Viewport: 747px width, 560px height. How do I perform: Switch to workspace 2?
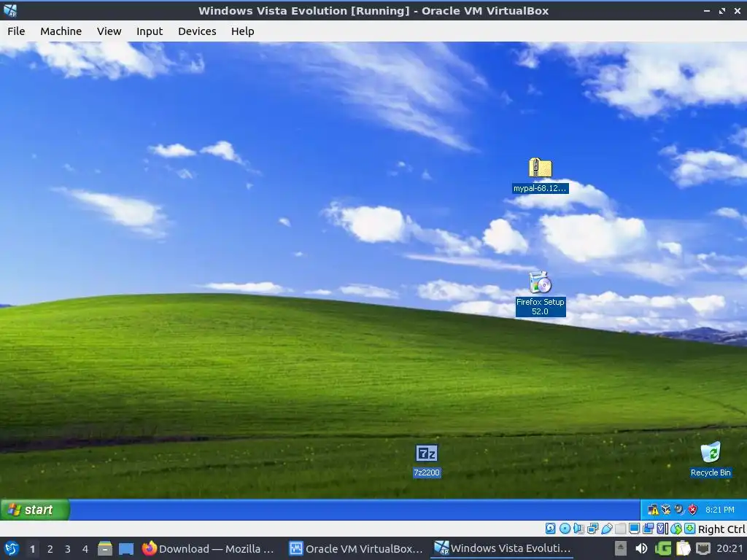[x=50, y=549]
